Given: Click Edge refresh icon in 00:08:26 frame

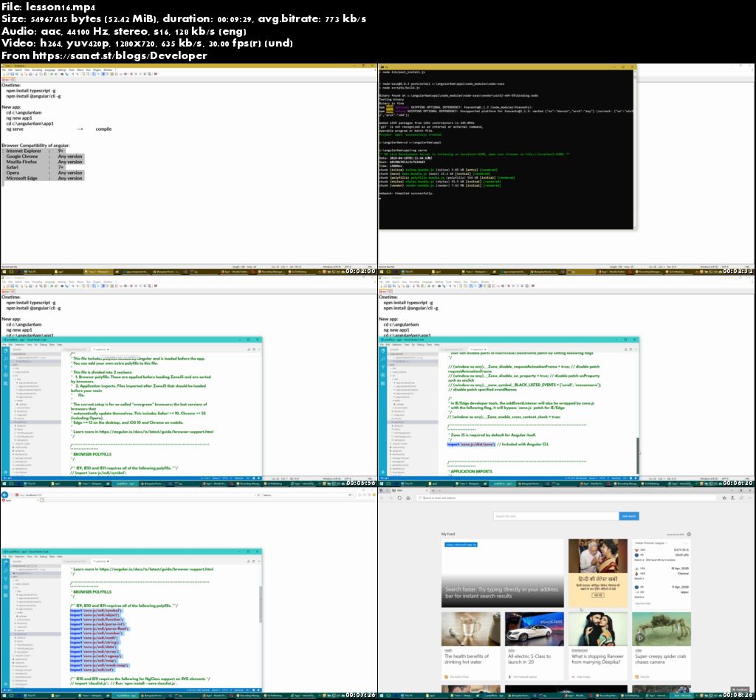Looking at the screenshot, I should tap(399, 498).
